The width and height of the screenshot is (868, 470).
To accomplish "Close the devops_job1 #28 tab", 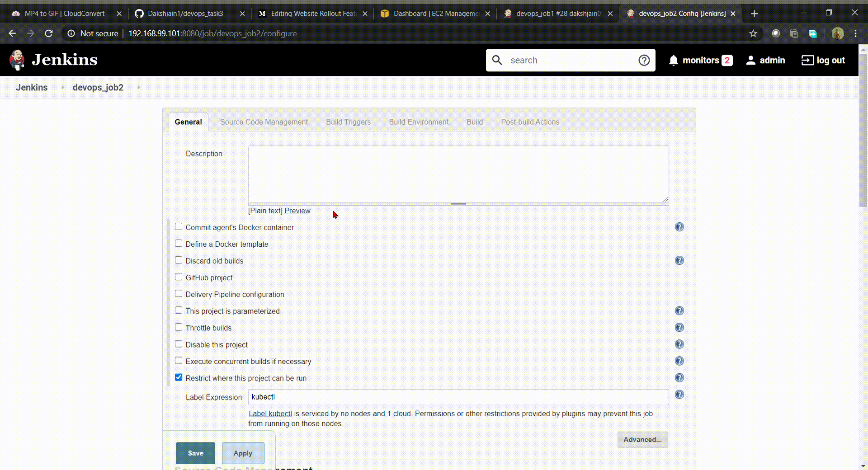I will 610,14.
